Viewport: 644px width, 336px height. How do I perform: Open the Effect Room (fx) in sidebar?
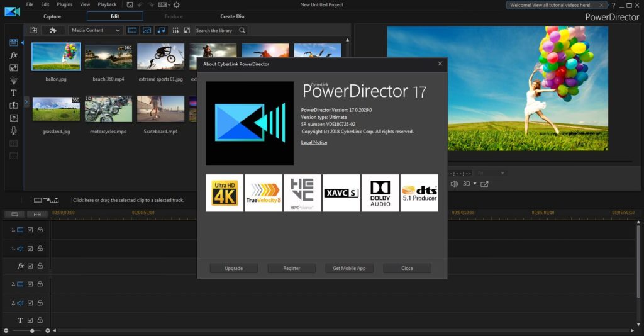point(13,55)
